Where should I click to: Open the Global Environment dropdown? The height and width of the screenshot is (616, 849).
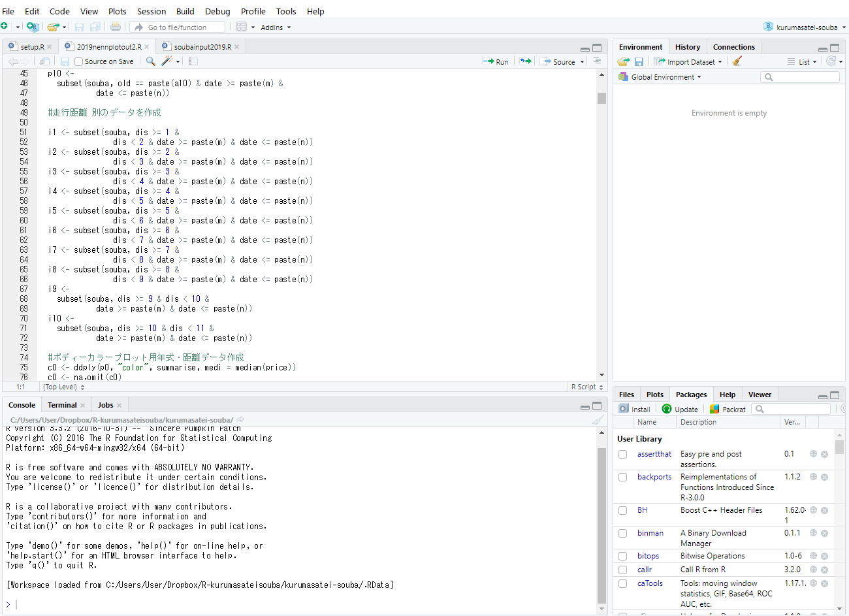(x=660, y=77)
